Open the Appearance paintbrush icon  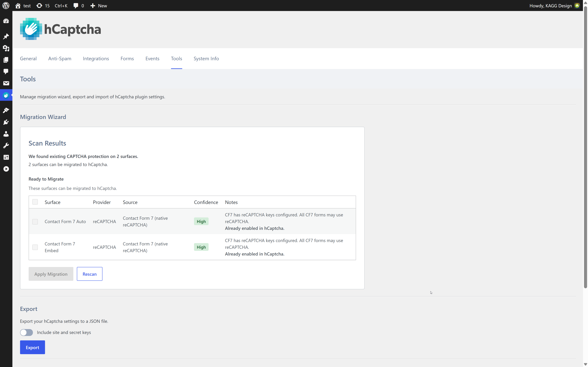[x=6, y=110]
